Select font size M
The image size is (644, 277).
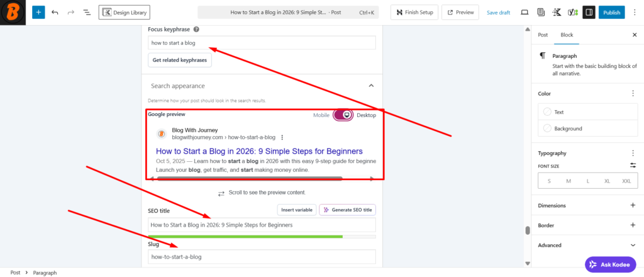click(x=569, y=181)
